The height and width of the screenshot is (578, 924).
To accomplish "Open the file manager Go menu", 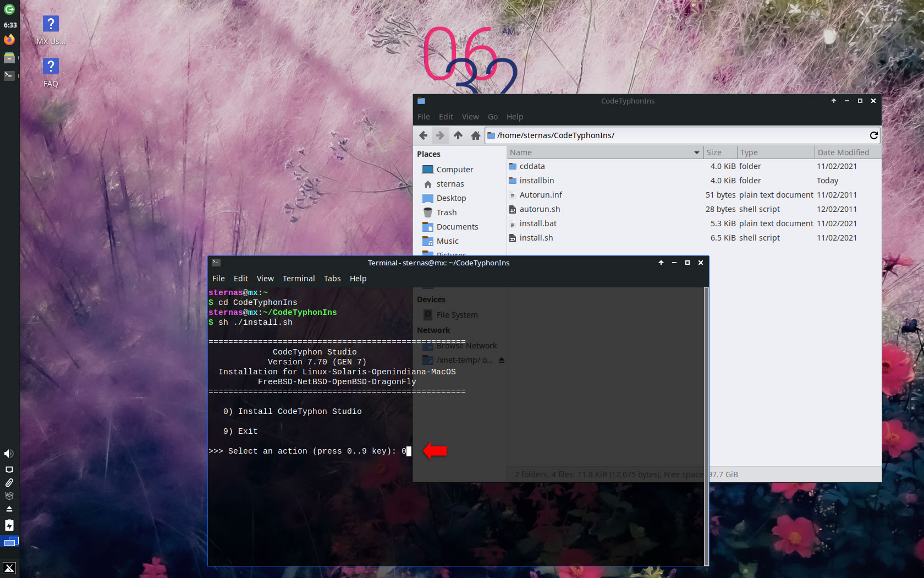I will (x=493, y=117).
